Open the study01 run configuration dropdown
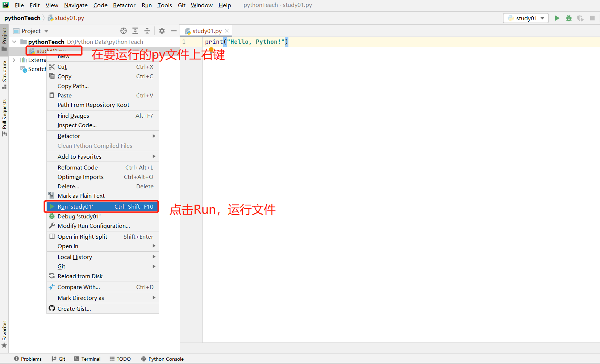Screen dimensions: 600x364 point(526,18)
